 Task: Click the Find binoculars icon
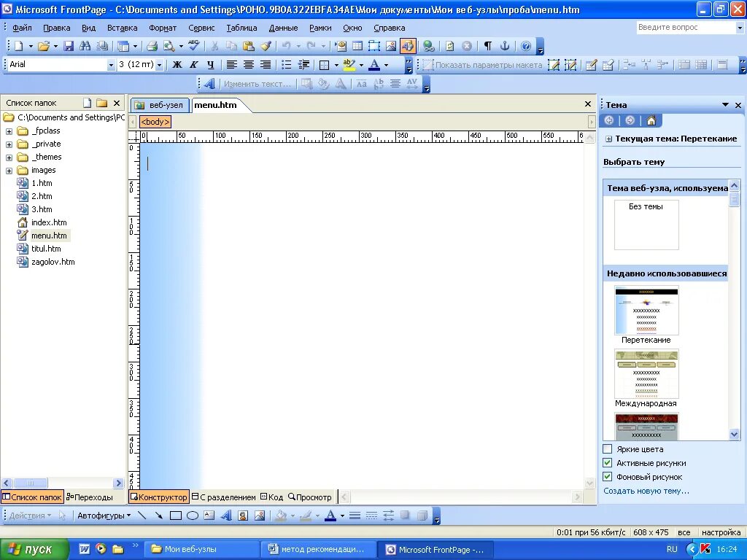[85, 46]
